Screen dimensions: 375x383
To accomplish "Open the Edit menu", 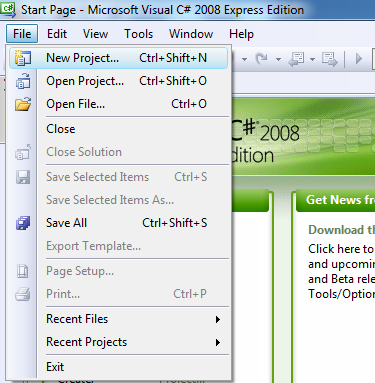I will pyautogui.click(x=57, y=34).
